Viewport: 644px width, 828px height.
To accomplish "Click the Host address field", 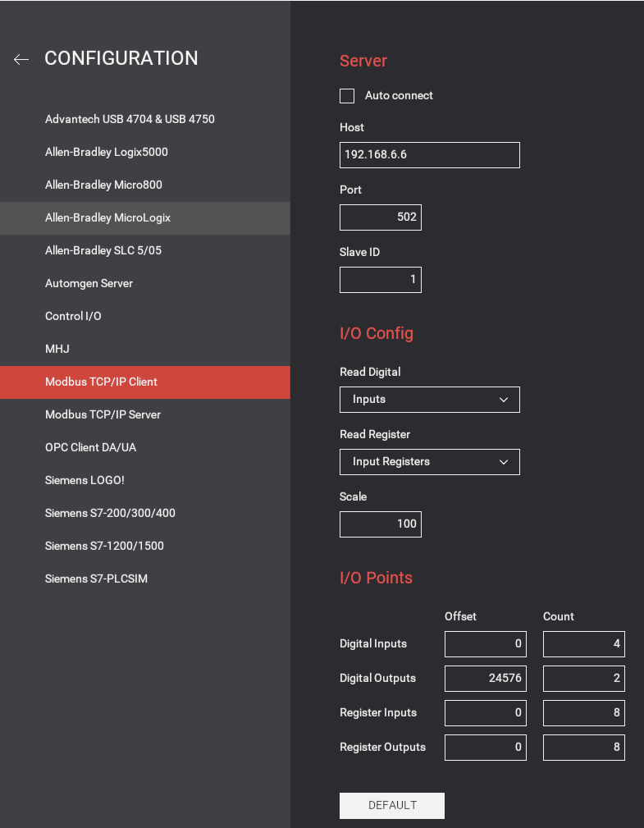I will click(429, 155).
